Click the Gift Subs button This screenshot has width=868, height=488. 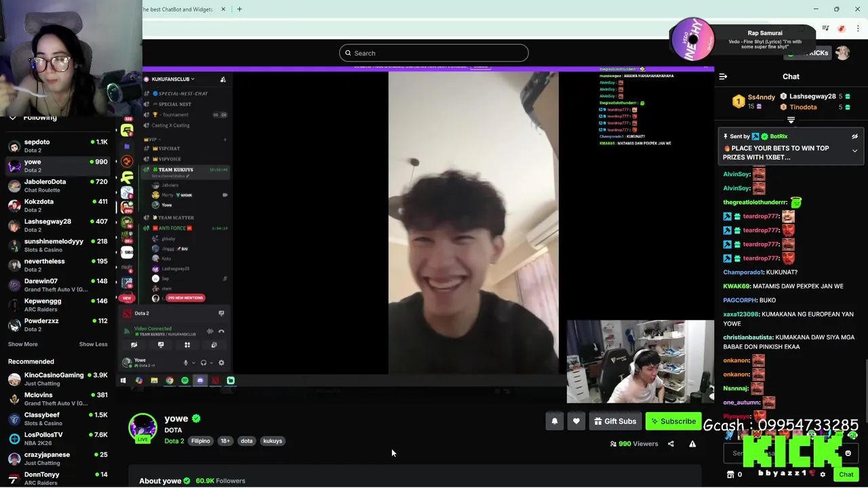point(615,422)
